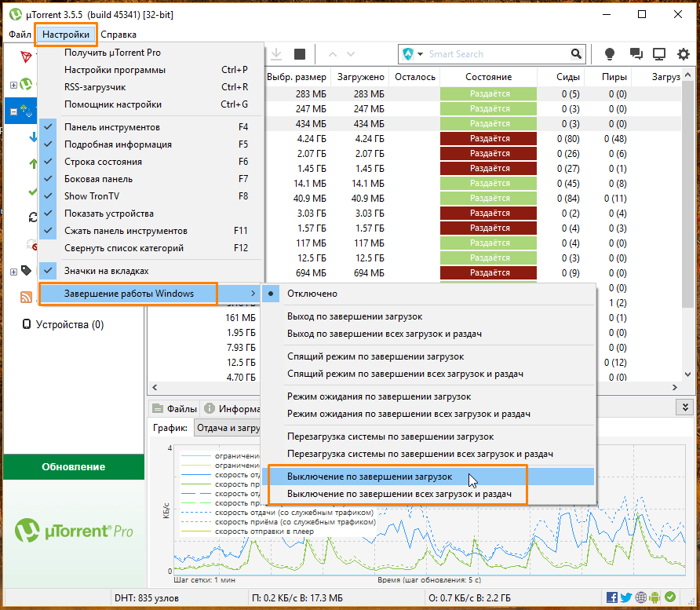Viewport: 700px width, 610px height.
Task: Click the download arrow toolbar icon
Action: (x=276, y=54)
